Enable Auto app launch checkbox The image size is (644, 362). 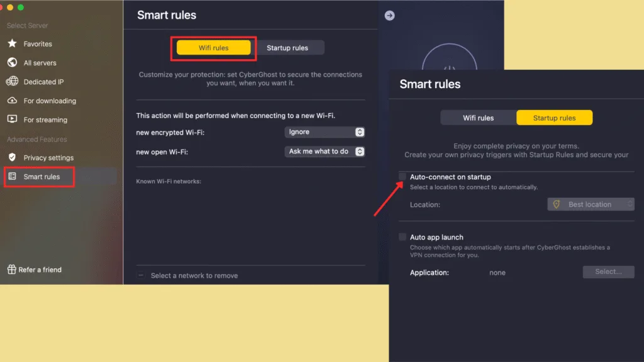[x=402, y=237]
